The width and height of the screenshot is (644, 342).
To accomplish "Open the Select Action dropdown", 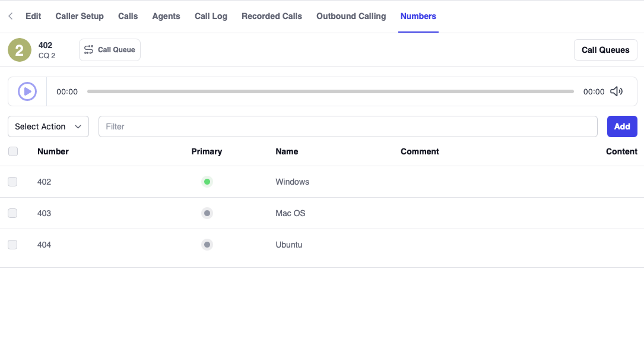I will pos(48,126).
